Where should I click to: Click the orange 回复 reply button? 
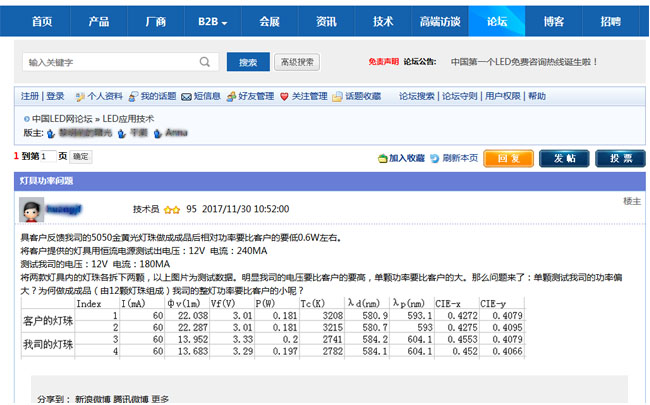508,158
